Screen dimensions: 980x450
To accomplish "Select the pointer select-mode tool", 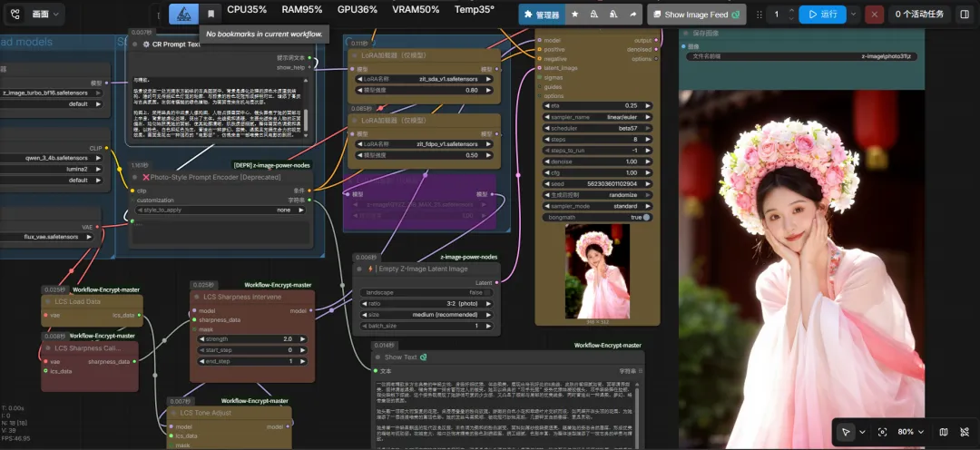I will [x=844, y=432].
